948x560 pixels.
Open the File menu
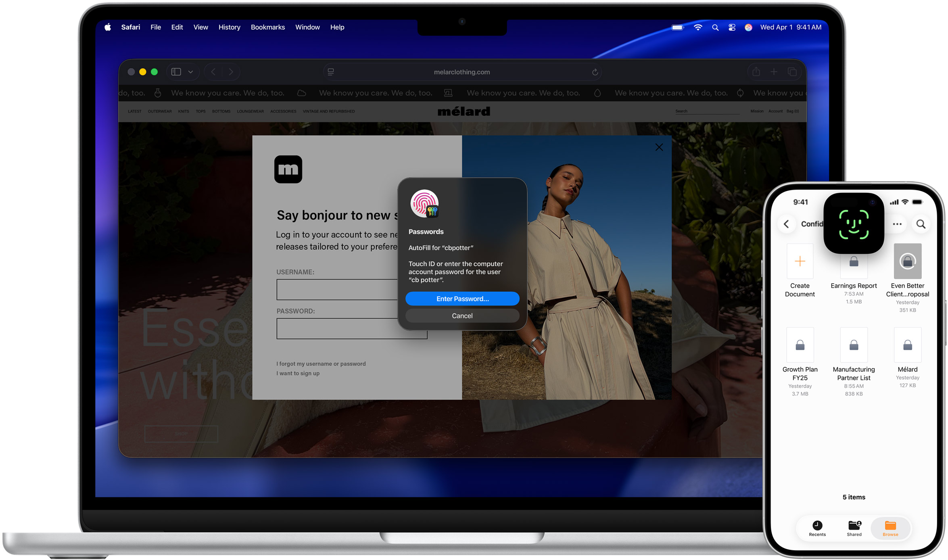click(156, 27)
